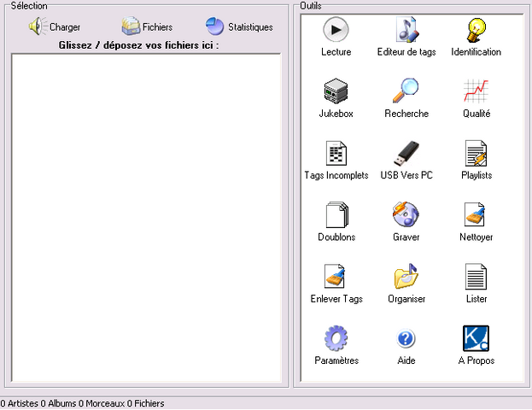Image resolution: width=532 pixels, height=410 pixels.
Task: Click the status bar '0 Artistes 0 Albums' text
Action: point(38,403)
